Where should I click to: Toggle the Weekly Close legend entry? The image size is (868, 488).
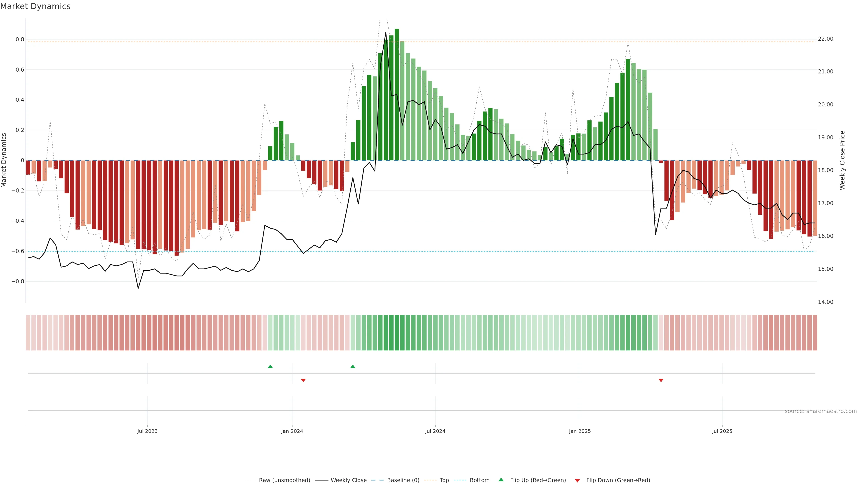[348, 480]
